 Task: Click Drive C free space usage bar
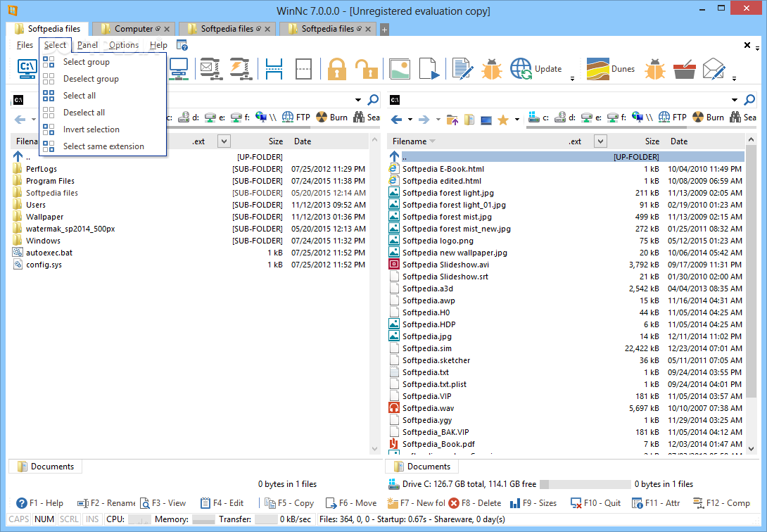[x=585, y=484]
